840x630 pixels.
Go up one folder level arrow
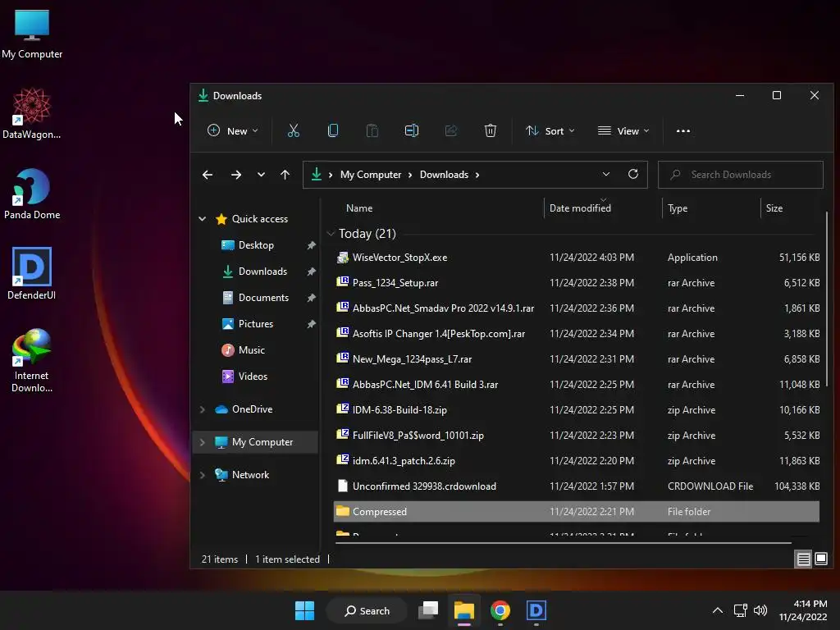(285, 175)
